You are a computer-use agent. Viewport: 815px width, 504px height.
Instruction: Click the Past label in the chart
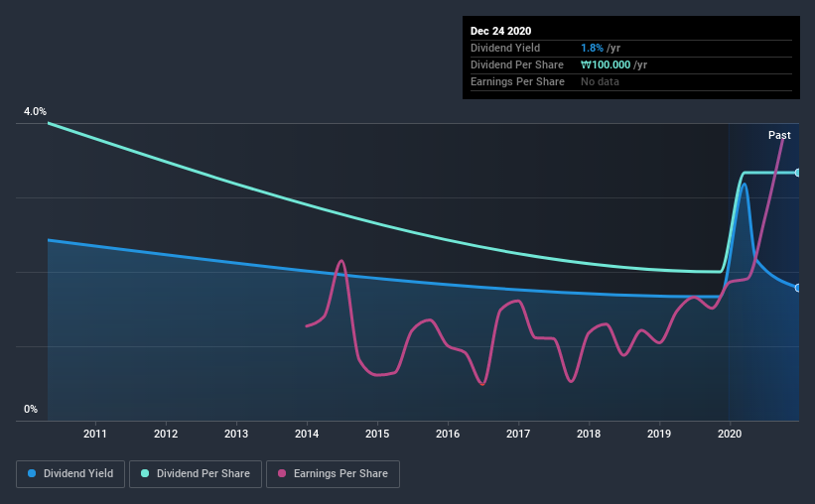pyautogui.click(x=779, y=135)
